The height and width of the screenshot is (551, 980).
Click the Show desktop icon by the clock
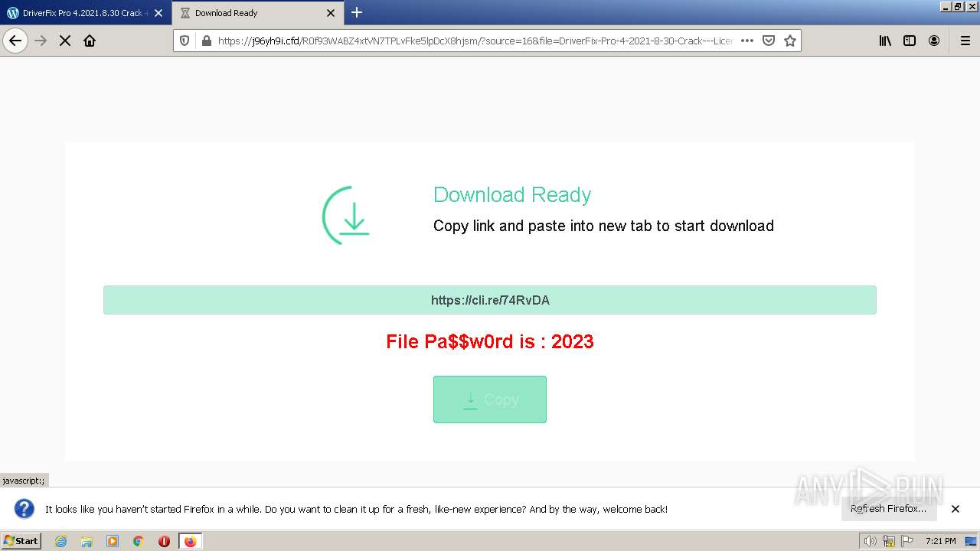(971, 541)
